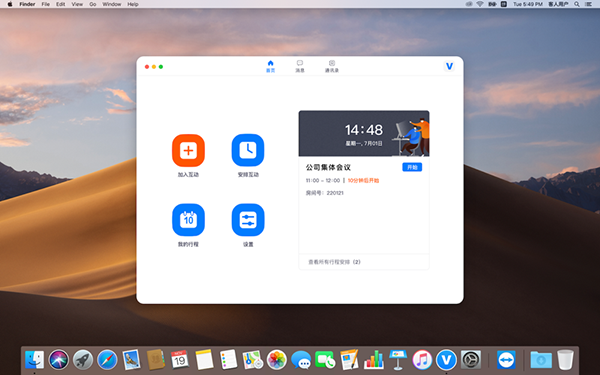The height and width of the screenshot is (375, 600).
Task: Open the 设置 sliders icon
Action: click(x=248, y=220)
